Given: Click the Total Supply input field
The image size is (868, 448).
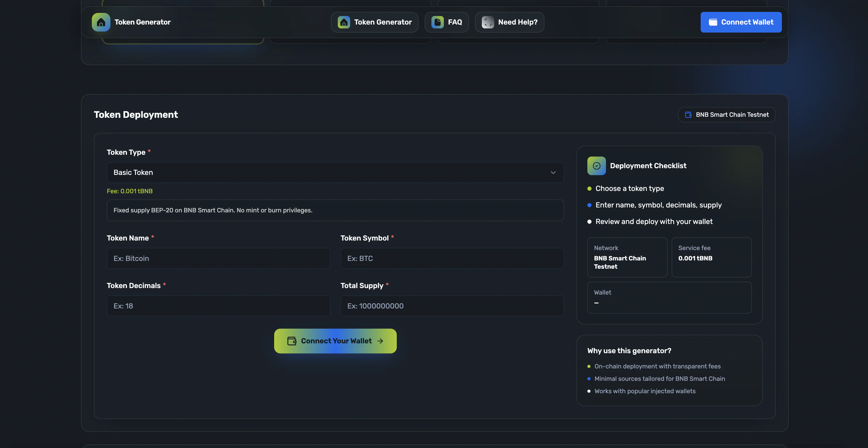Looking at the screenshot, I should click(x=452, y=306).
